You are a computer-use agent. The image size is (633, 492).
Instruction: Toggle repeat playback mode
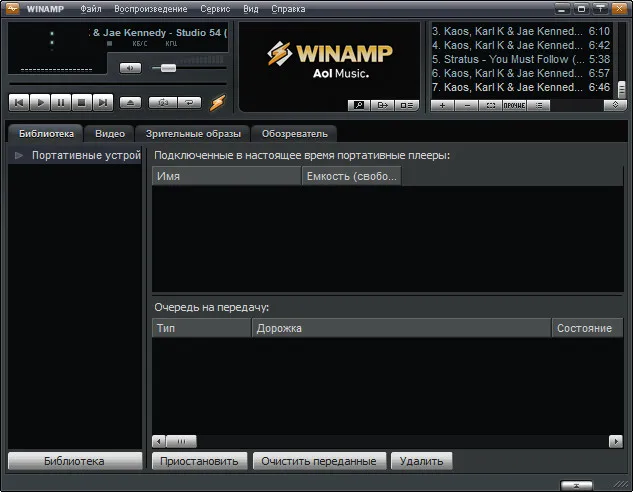[x=189, y=103]
